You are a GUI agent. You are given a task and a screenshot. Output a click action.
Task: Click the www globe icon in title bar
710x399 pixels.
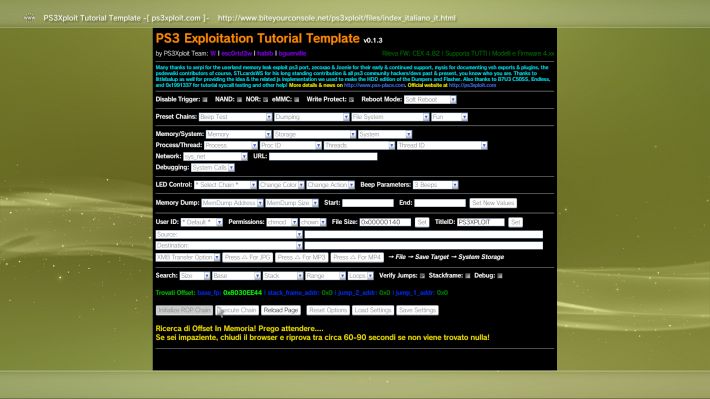[x=29, y=18]
